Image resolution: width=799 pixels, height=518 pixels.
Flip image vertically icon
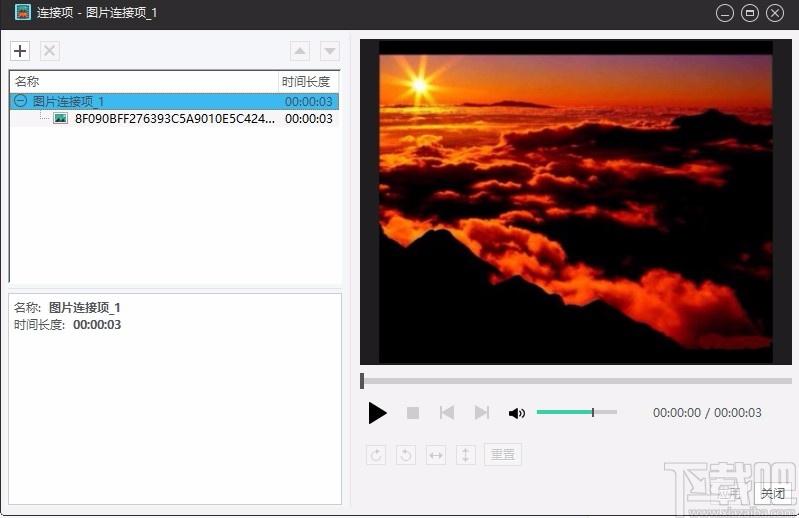coord(465,455)
